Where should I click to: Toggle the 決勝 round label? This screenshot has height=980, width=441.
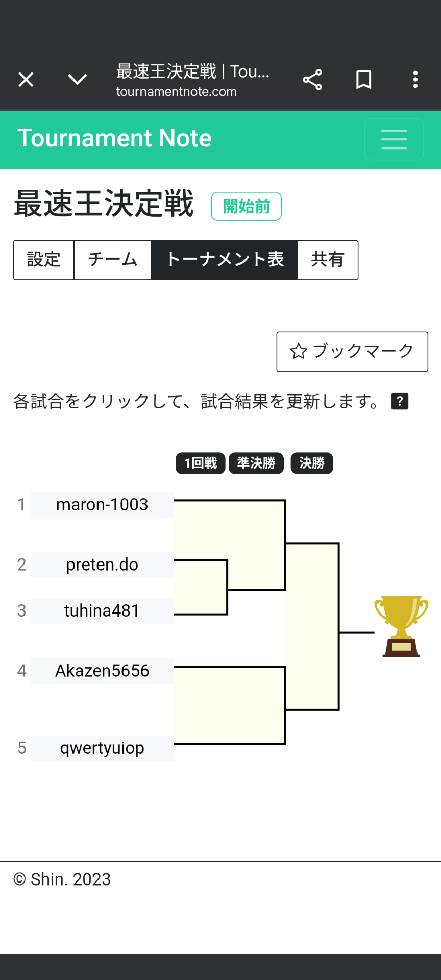[x=312, y=463]
